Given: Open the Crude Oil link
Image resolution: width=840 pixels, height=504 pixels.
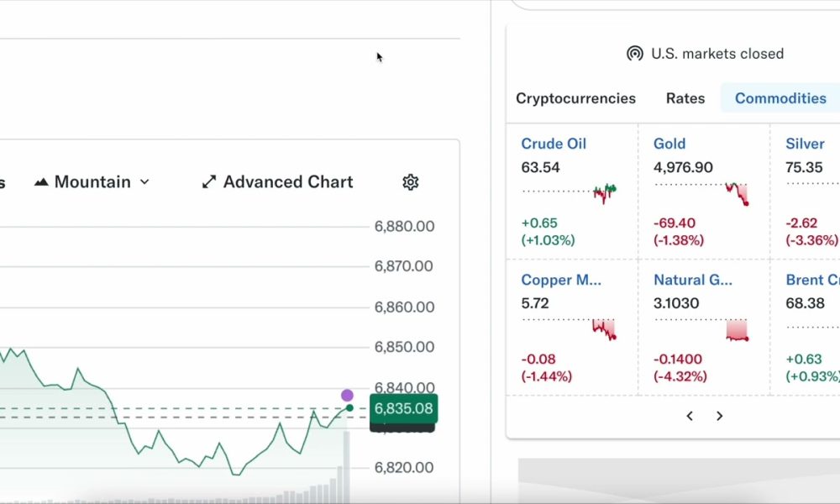Looking at the screenshot, I should pyautogui.click(x=554, y=144).
